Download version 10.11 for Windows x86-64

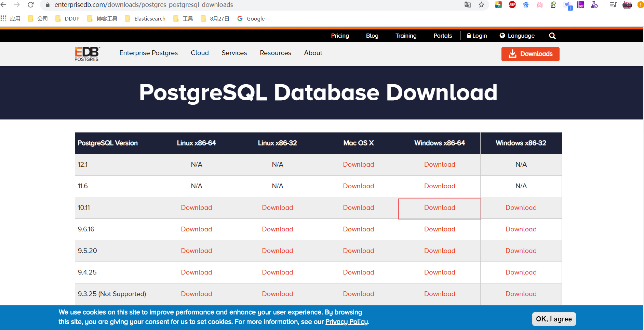[440, 207]
